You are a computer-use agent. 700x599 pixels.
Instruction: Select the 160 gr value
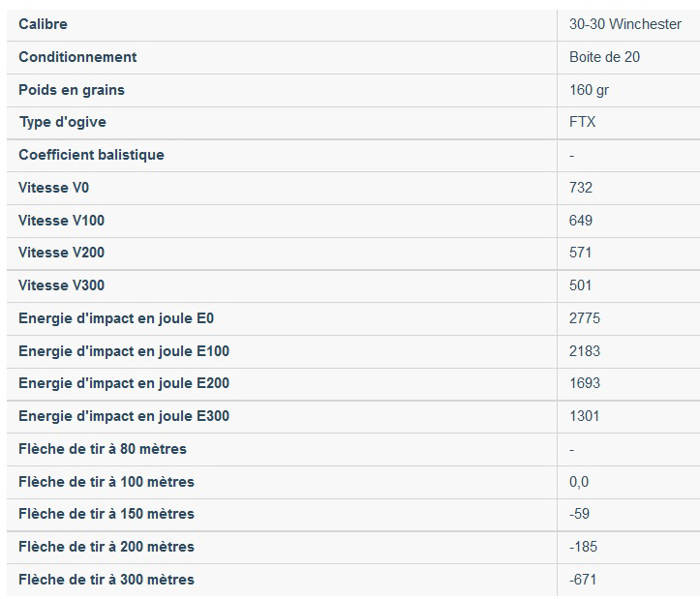point(589,90)
